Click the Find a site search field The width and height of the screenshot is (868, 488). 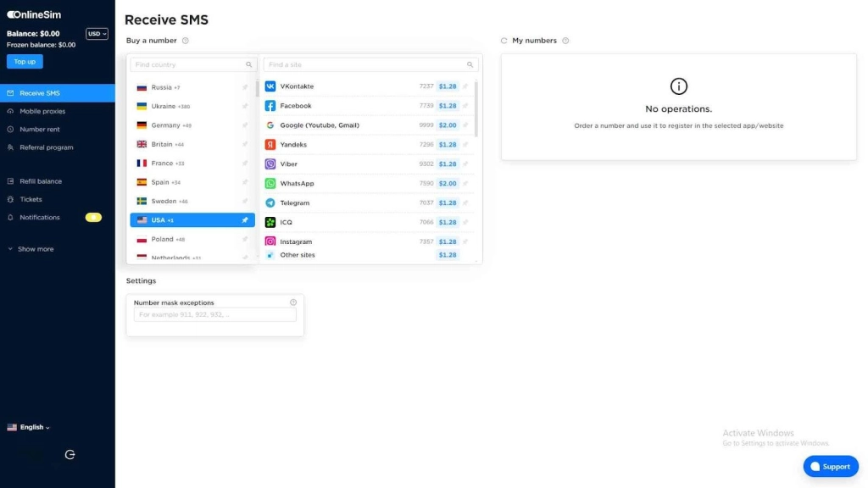(371, 64)
